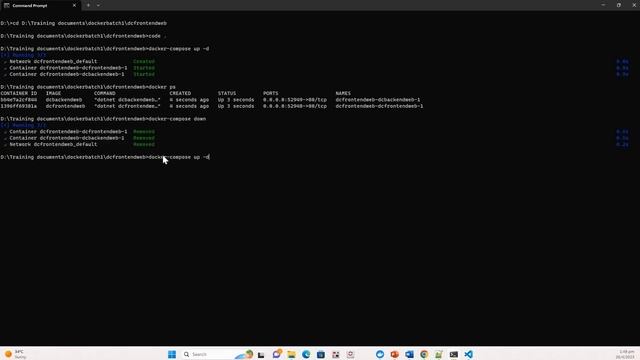The height and width of the screenshot is (360, 640).
Task: Maximize or restore the terminal window
Action: pyautogui.click(x=619, y=5)
